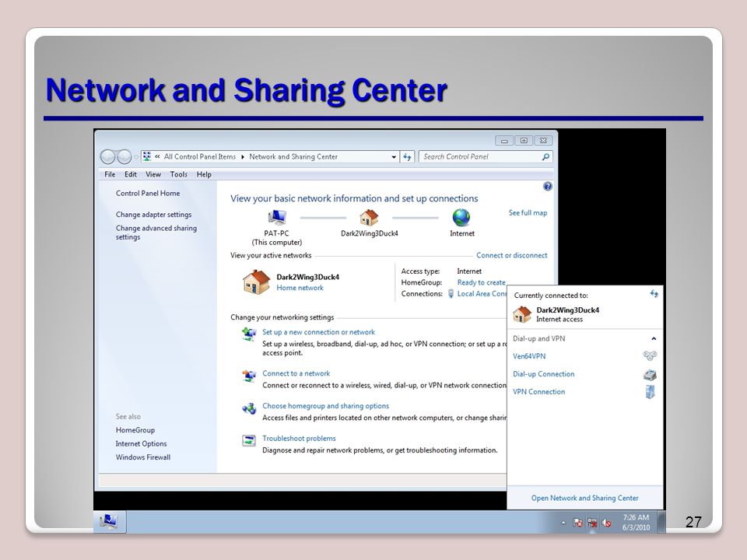Image resolution: width=747 pixels, height=560 pixels.
Task: Click Dark2Wing3Duck4 house icon in network map
Action: point(369,218)
